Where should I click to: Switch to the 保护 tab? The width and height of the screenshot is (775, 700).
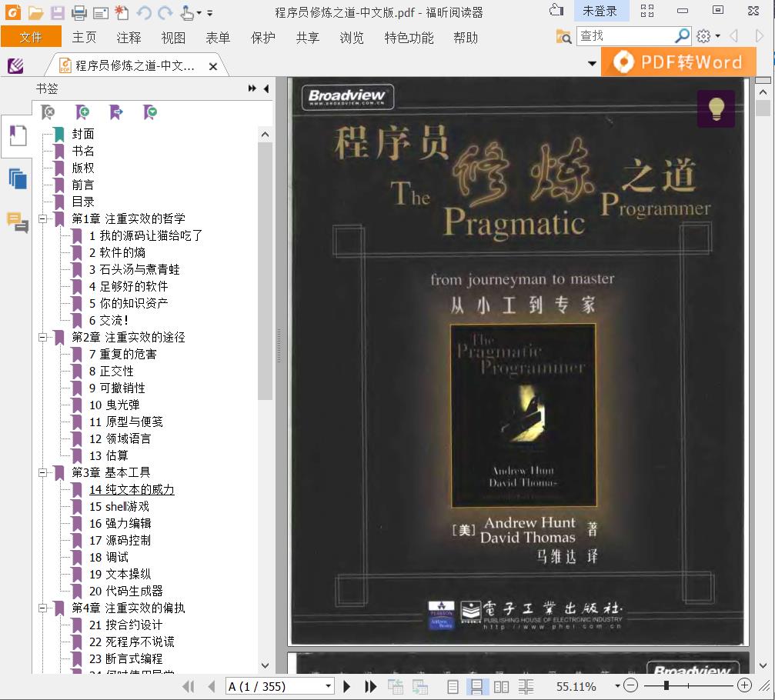263,38
